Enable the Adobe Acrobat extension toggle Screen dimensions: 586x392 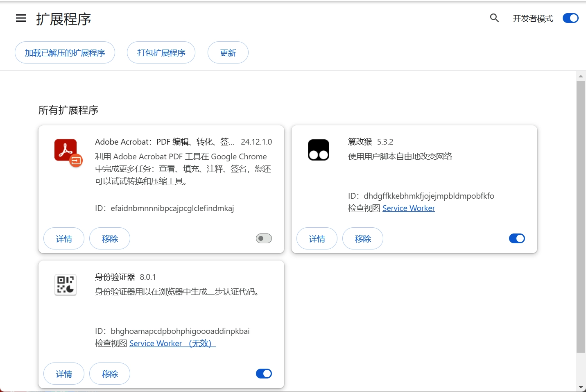(264, 238)
